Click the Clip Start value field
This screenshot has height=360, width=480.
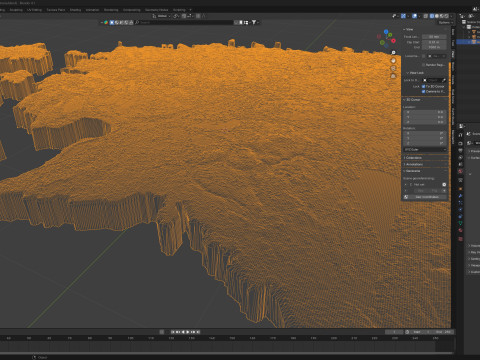pyautogui.click(x=434, y=42)
